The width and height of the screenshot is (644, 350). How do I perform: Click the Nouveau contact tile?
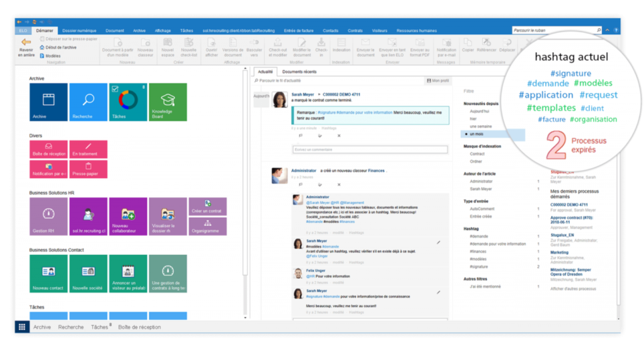[x=48, y=274]
